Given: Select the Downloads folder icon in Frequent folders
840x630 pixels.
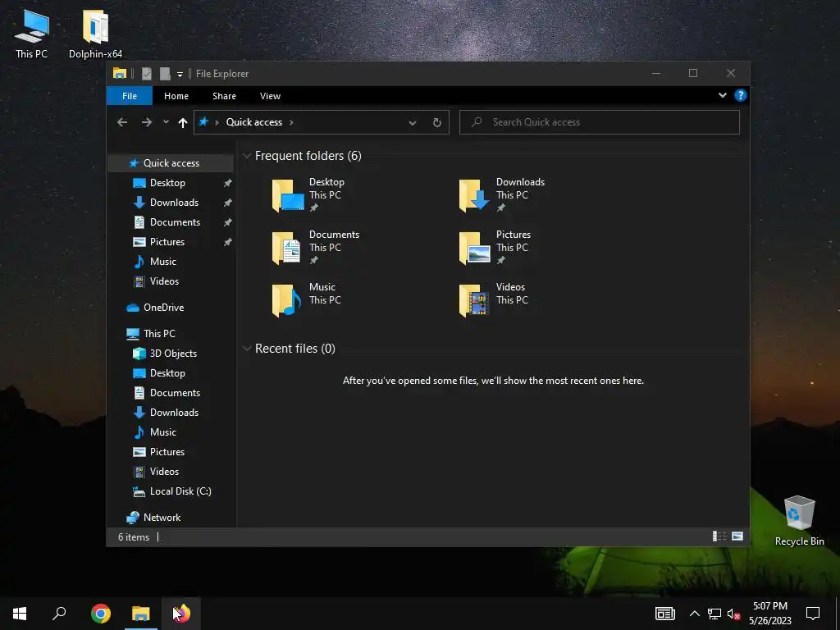Looking at the screenshot, I should click(475, 195).
